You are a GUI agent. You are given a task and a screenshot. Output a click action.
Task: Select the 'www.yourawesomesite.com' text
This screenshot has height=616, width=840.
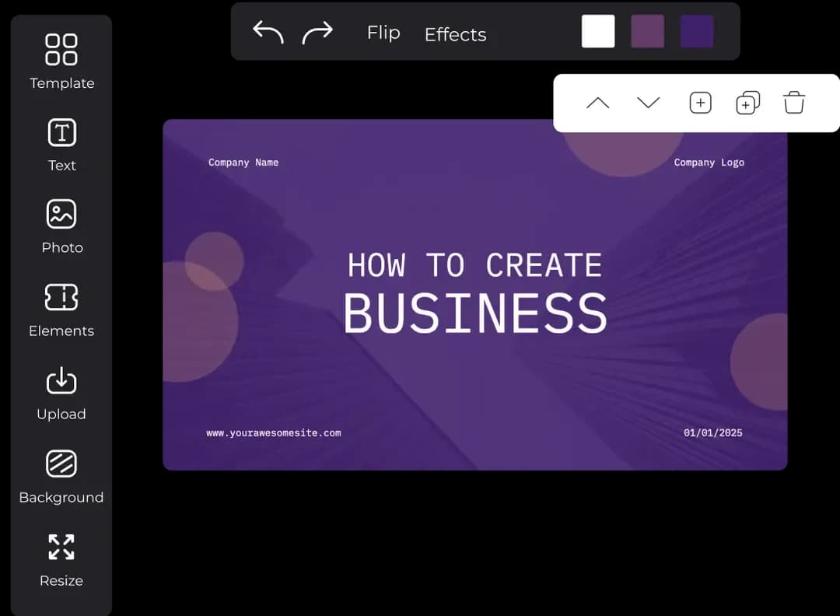coord(274,432)
